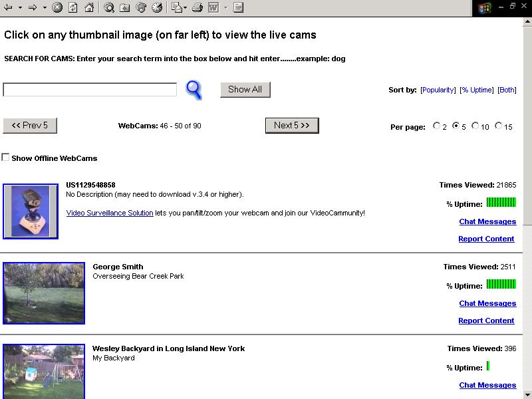This screenshot has width=532, height=399.
Task: Select 10 cams per page radio button
Action: 475,126
